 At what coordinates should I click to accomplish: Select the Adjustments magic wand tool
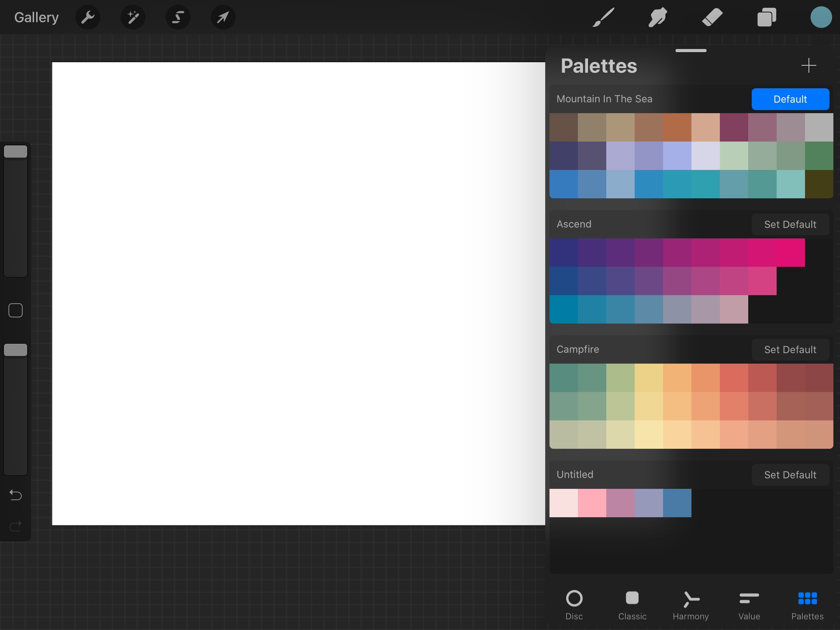(x=133, y=17)
